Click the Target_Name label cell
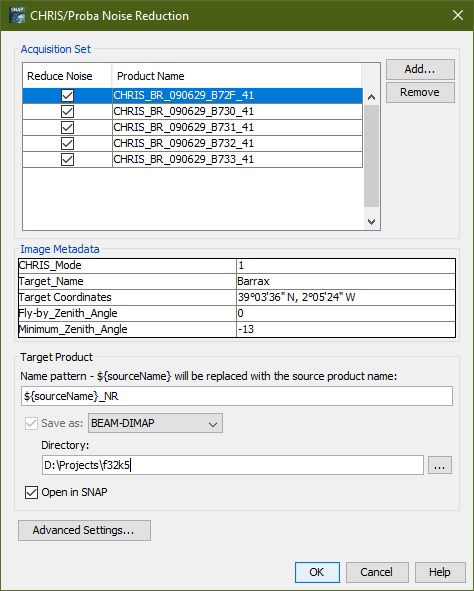 pyautogui.click(x=127, y=282)
